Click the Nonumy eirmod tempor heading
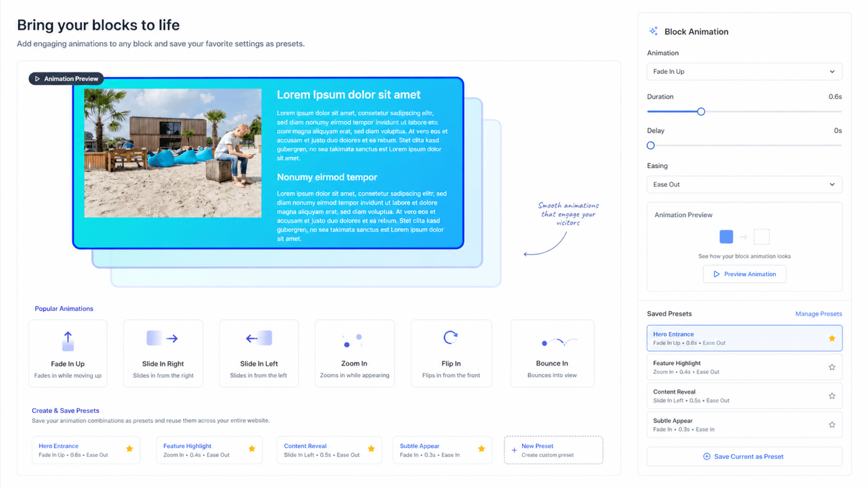Image resolution: width=868 pixels, height=489 pixels. point(327,177)
